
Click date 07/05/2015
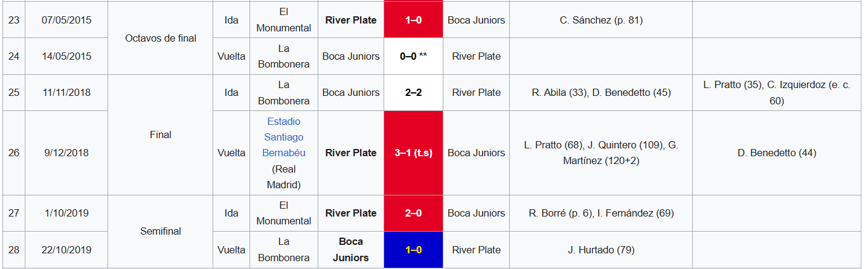click(x=66, y=20)
